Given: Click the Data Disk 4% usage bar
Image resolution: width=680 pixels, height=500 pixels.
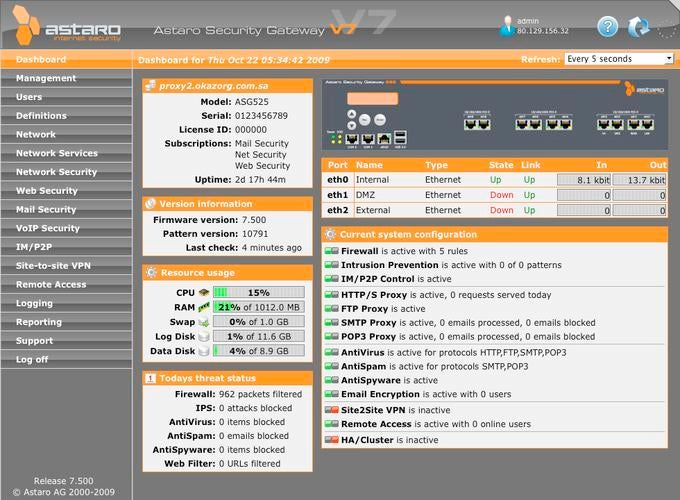Looking at the screenshot, I should [x=258, y=351].
